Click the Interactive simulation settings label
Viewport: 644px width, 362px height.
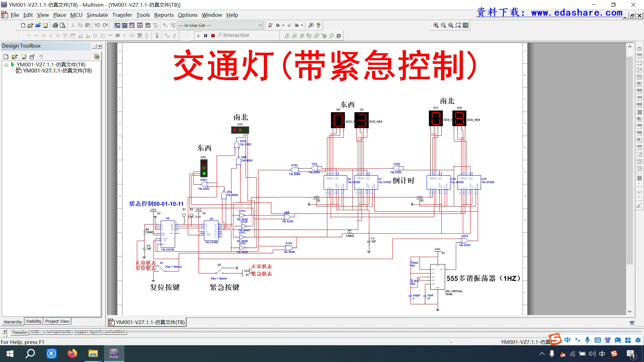234,35
